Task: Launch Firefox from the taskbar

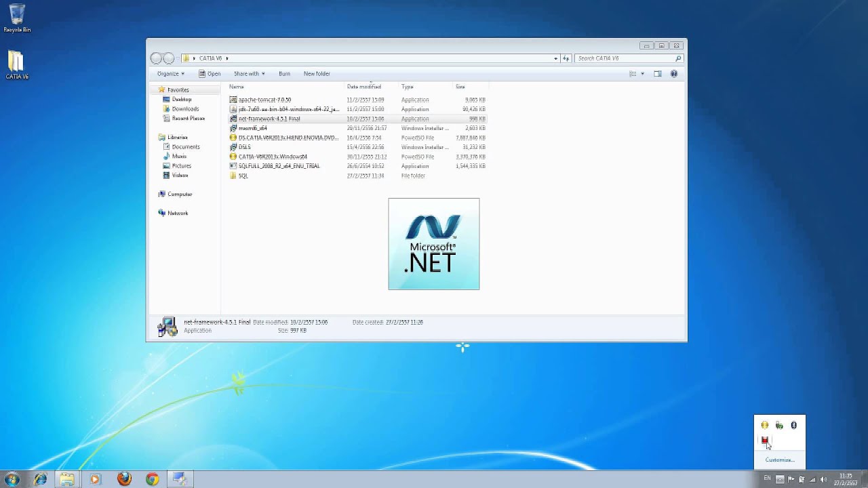Action: coord(124,479)
